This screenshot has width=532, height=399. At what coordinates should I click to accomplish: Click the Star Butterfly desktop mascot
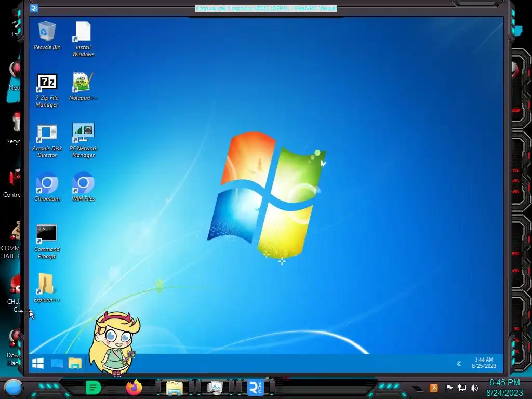(x=115, y=343)
